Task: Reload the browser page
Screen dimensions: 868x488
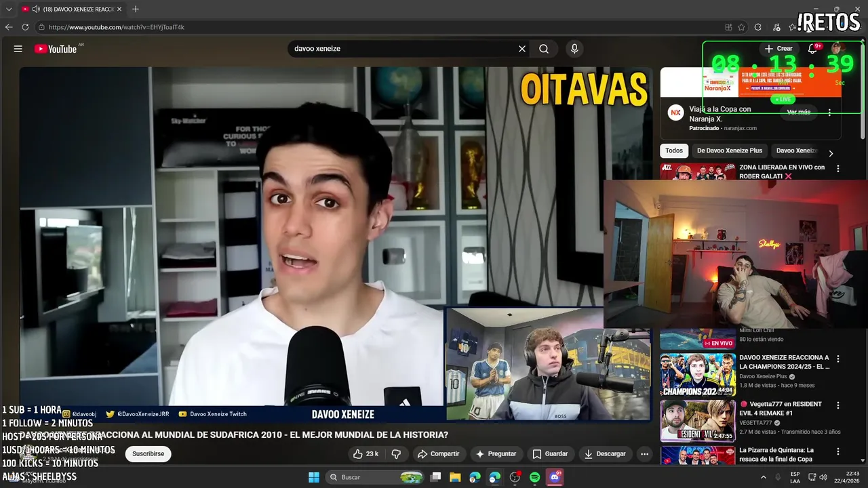Action: pos(25,27)
